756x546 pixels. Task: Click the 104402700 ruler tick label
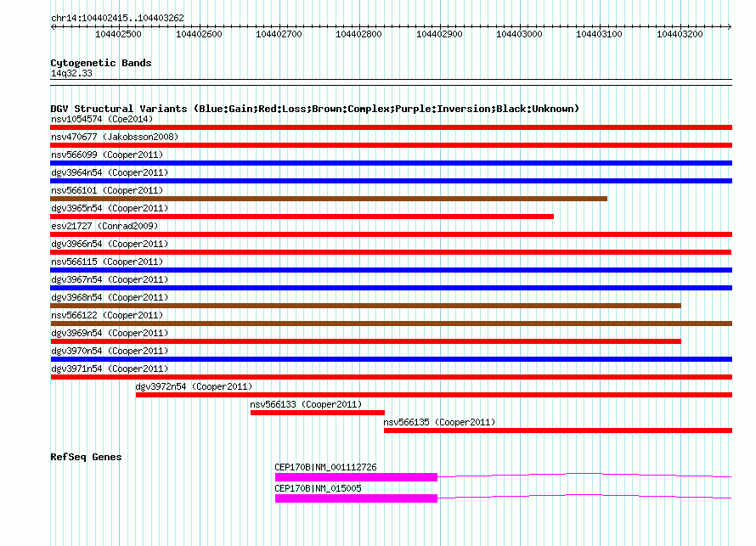pyautogui.click(x=279, y=34)
